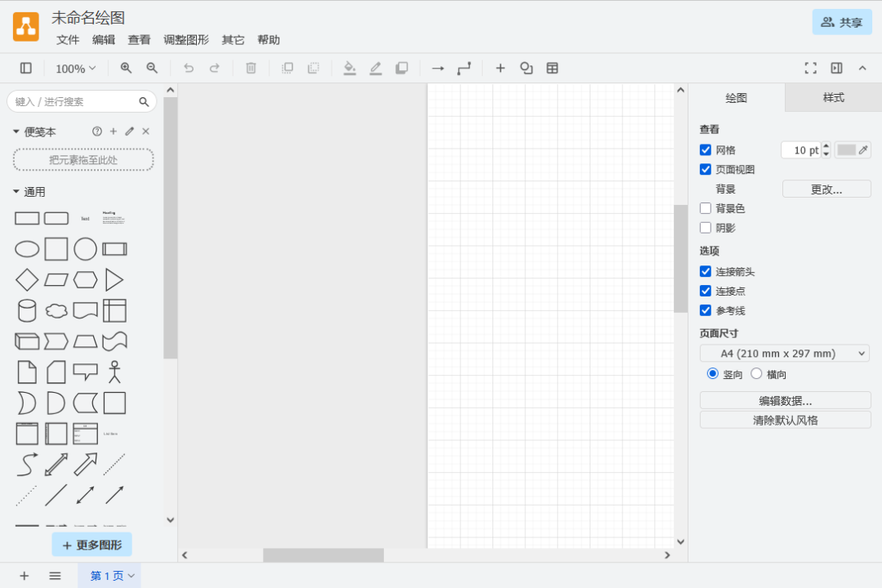Open the 调整图形 menu
Screen dimensions: 882x588
point(186,40)
